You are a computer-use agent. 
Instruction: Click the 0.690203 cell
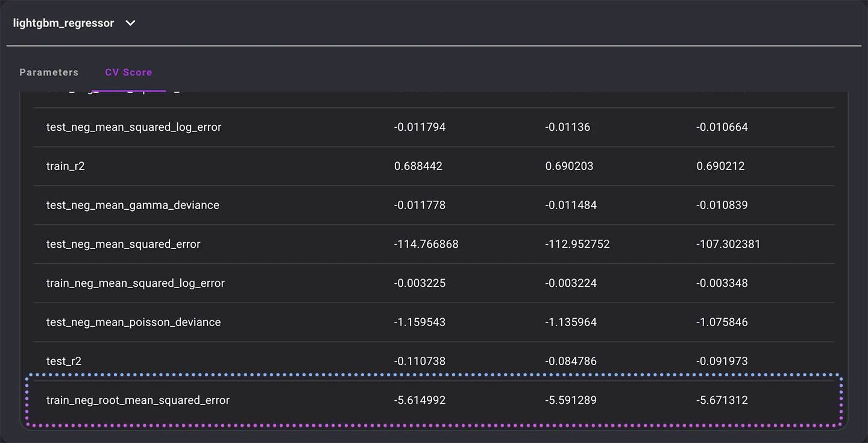coord(570,166)
